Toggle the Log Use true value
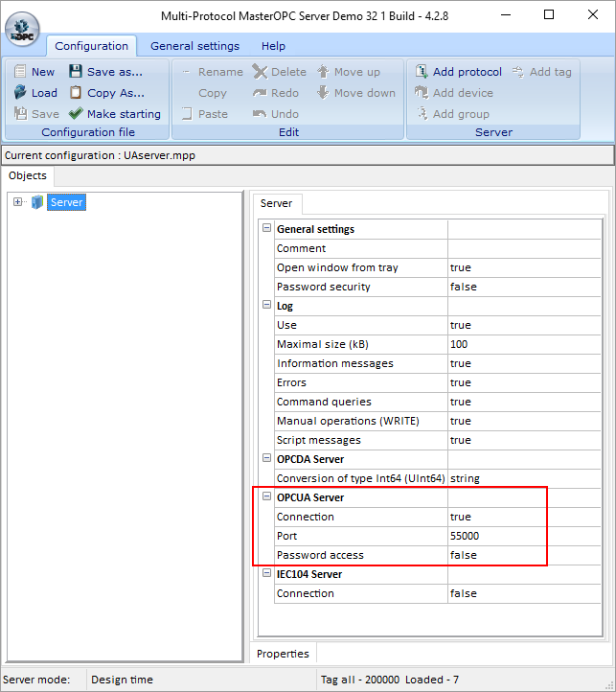The width and height of the screenshot is (616, 692). pyautogui.click(x=524, y=325)
